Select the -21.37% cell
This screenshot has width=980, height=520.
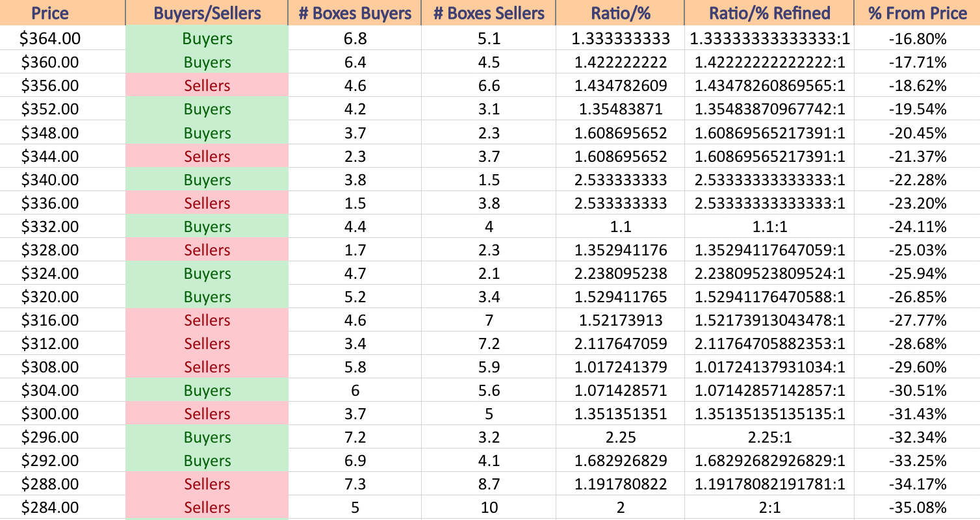[918, 156]
